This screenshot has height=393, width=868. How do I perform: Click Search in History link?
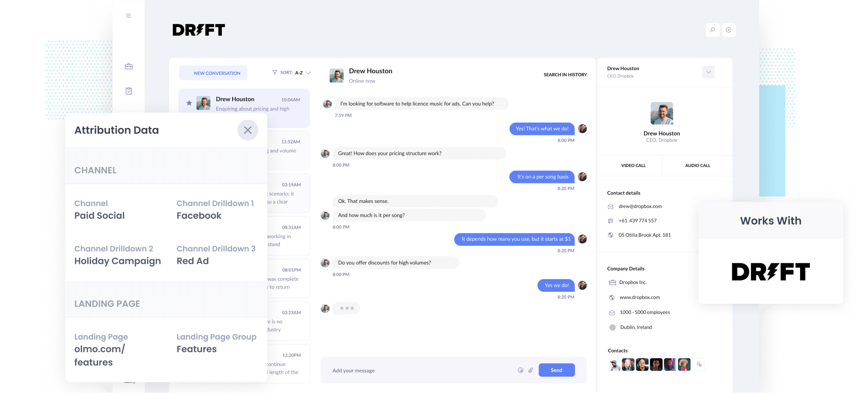[565, 75]
